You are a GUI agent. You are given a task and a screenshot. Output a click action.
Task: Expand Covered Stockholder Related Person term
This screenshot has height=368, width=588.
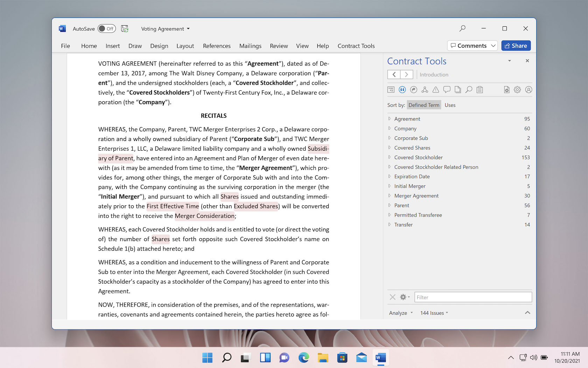(390, 167)
